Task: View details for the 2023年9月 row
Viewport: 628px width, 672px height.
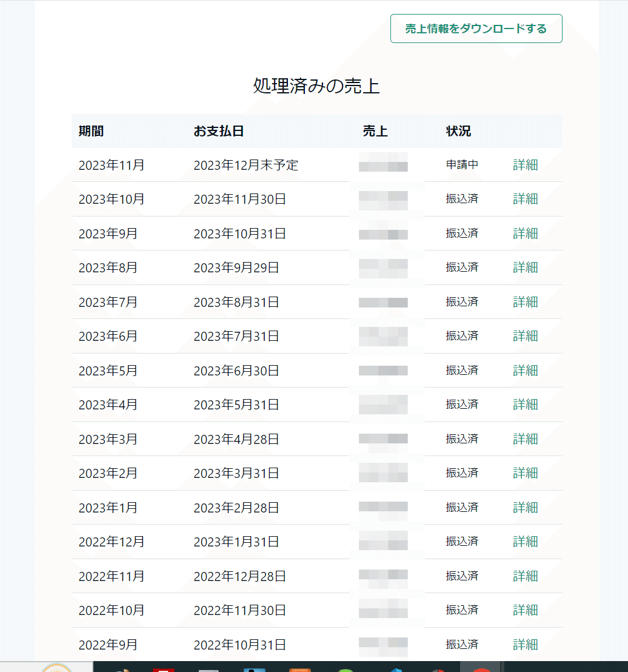Action: (525, 234)
